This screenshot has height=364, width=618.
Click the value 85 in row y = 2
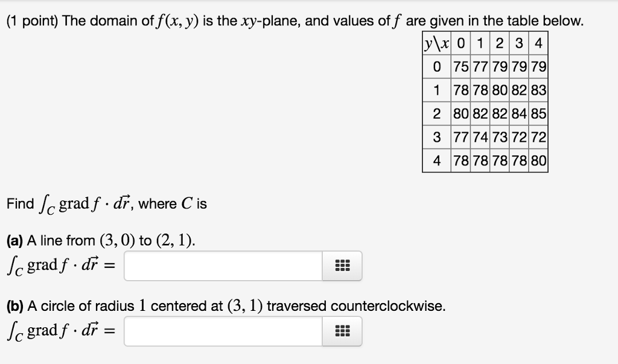[x=539, y=113]
